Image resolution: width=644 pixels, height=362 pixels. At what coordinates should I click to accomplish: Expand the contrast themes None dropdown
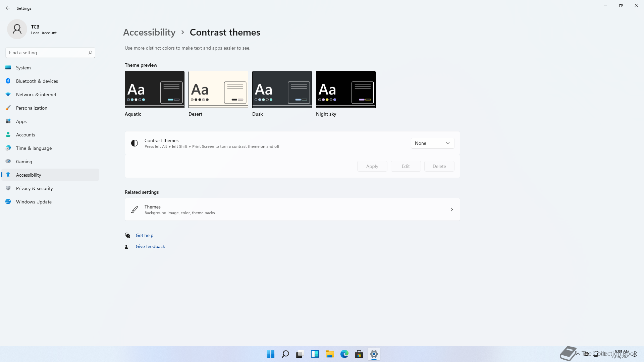point(432,143)
